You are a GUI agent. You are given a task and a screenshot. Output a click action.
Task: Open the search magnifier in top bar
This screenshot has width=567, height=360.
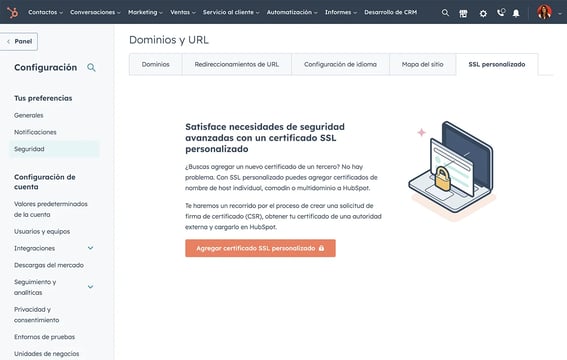(x=445, y=13)
